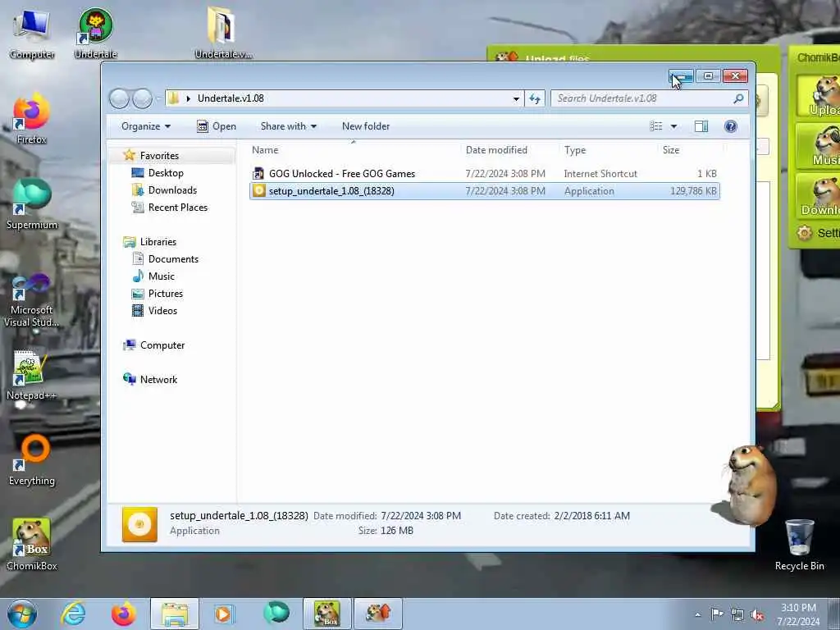The width and height of the screenshot is (840, 630).
Task: Open the Pictures library
Action: (x=166, y=294)
